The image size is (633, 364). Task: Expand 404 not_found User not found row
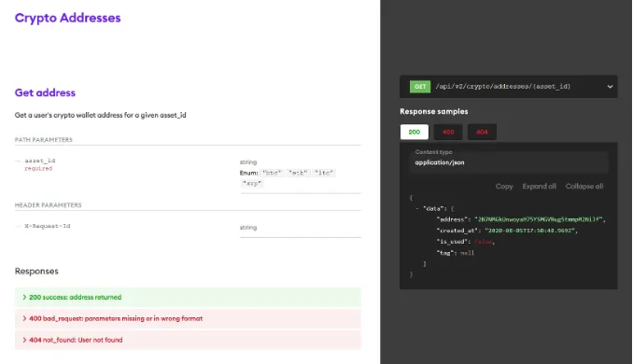188,340
